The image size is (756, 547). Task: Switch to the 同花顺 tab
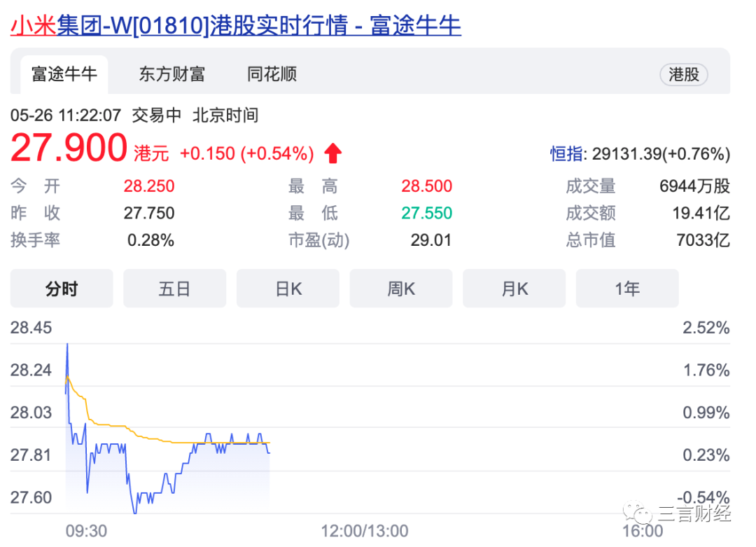pyautogui.click(x=272, y=74)
